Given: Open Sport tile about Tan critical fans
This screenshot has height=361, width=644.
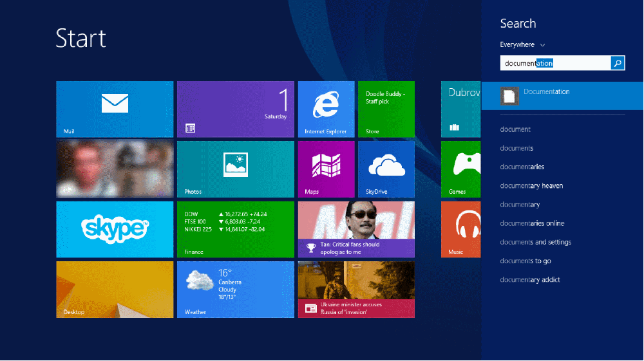Looking at the screenshot, I should 356,229.
